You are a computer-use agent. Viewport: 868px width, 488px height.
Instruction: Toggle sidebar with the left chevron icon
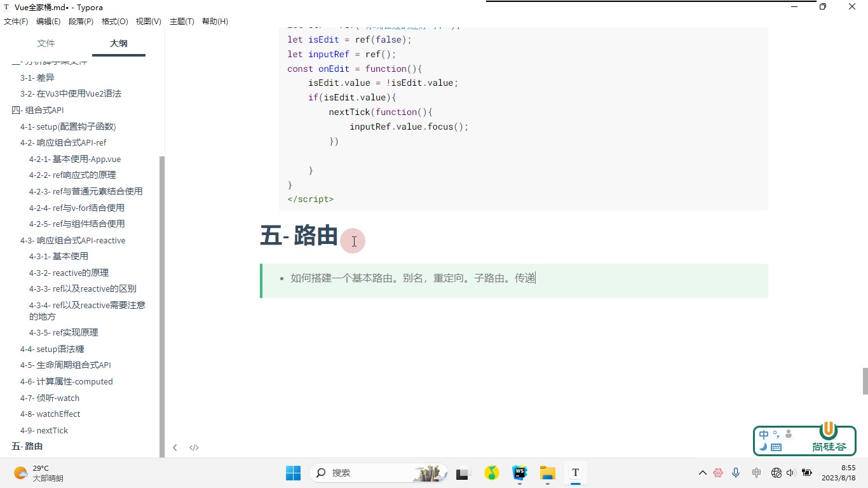click(175, 447)
